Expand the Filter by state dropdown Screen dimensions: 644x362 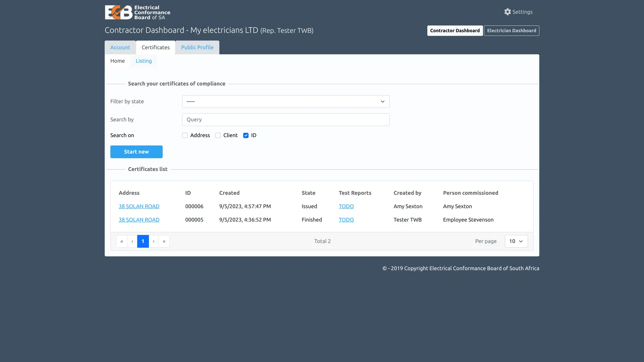pyautogui.click(x=285, y=101)
